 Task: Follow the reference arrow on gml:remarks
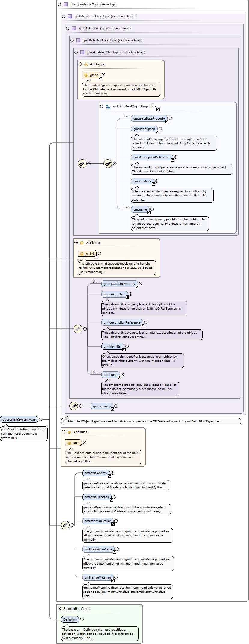click(x=113, y=409)
